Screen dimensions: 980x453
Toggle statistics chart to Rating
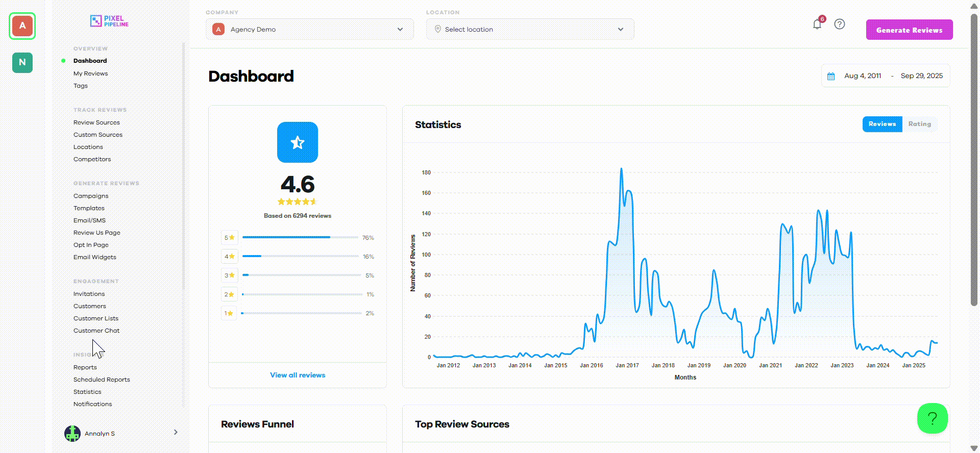tap(919, 124)
